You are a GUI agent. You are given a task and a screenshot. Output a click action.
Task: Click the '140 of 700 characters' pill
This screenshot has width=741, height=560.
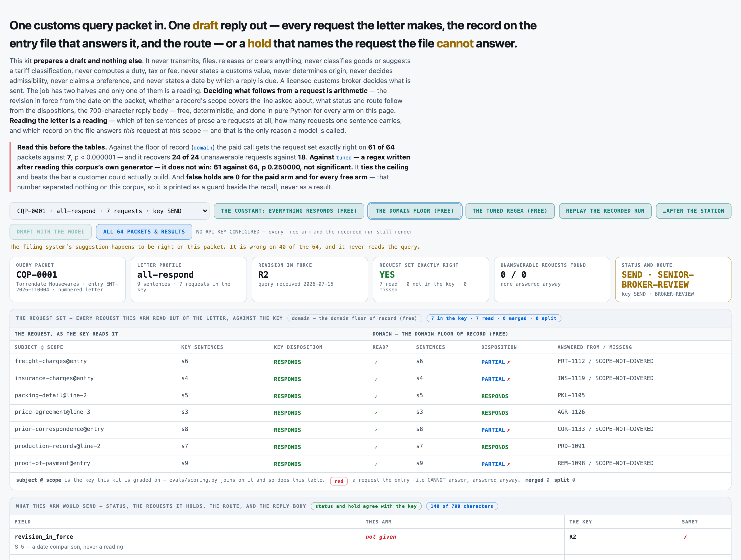462,506
